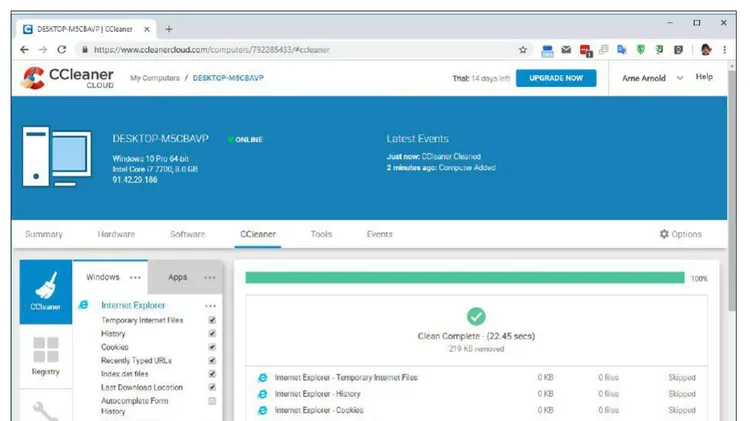
Task: Select the Windows cleaning tab
Action: tap(103, 277)
